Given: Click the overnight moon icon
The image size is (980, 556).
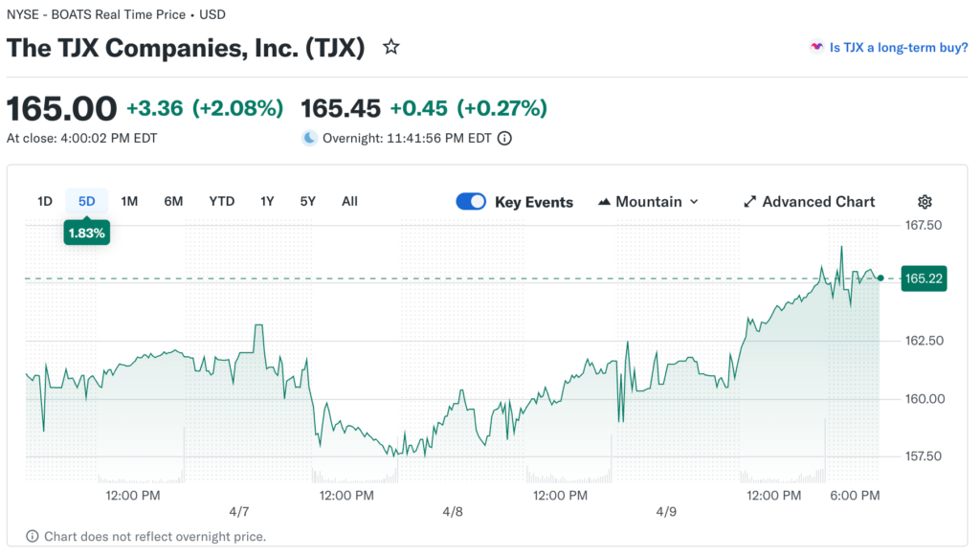Looking at the screenshot, I should (309, 138).
